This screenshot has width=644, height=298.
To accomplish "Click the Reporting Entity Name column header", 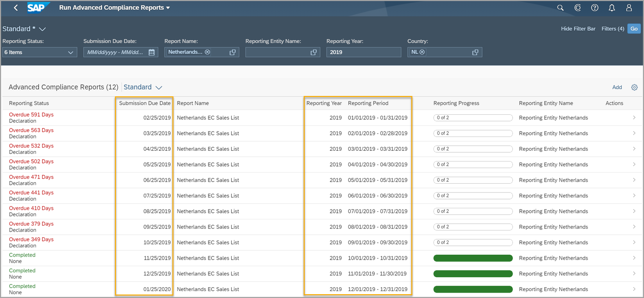I will click(x=546, y=103).
